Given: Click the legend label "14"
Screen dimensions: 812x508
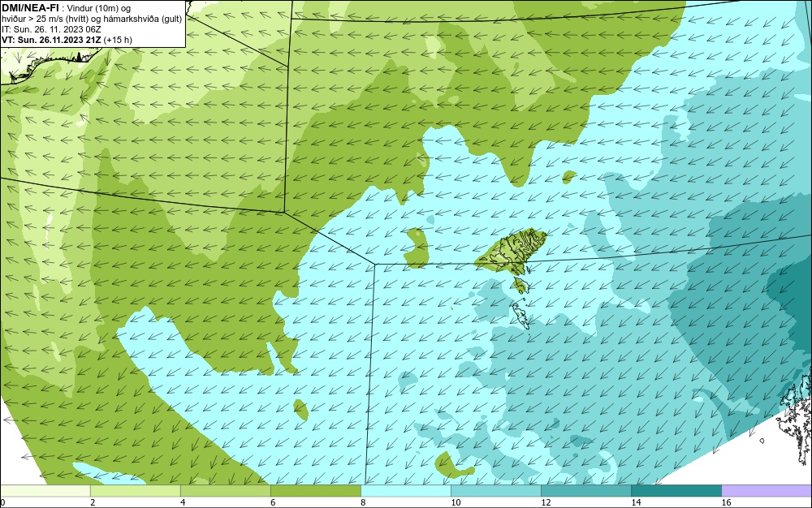Looking at the screenshot, I should 636,502.
